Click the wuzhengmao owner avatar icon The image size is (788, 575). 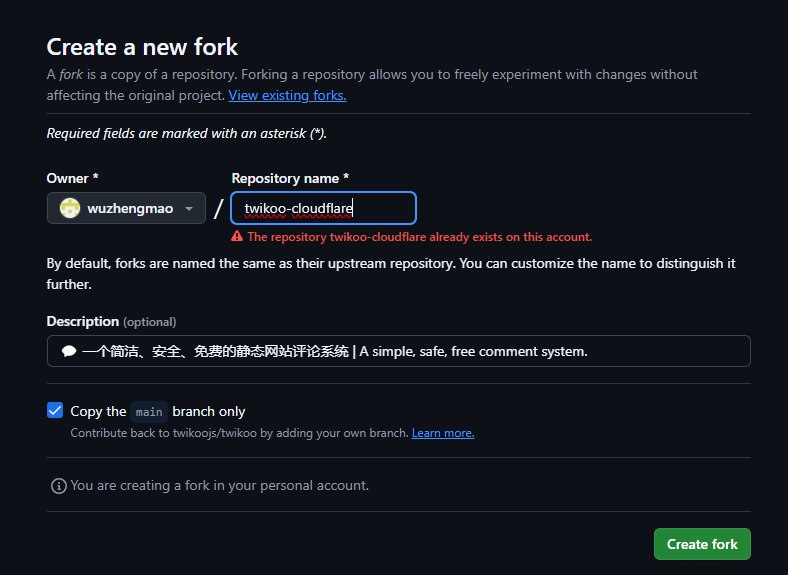[x=70, y=208]
